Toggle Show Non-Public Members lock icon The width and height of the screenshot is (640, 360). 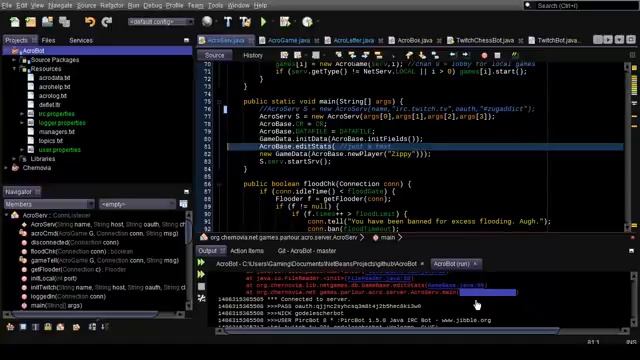coord(48,327)
